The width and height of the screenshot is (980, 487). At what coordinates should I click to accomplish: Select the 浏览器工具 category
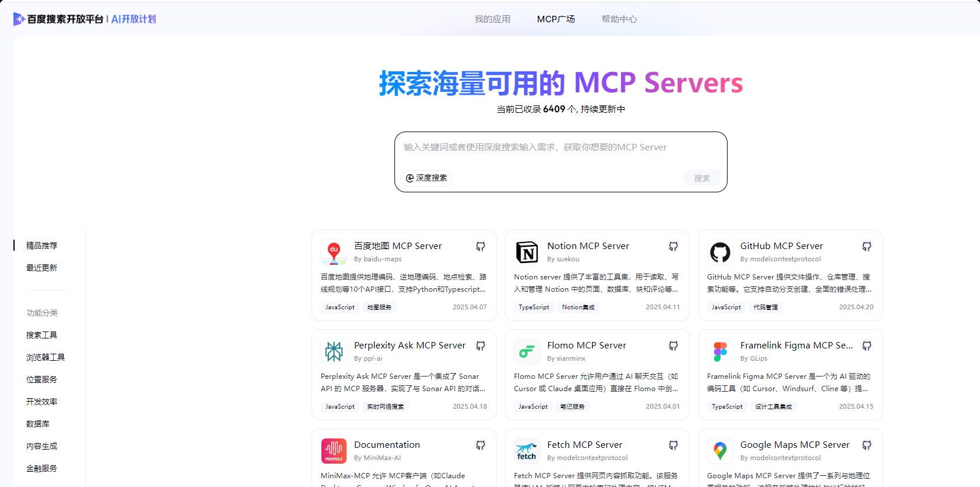pyautogui.click(x=46, y=357)
